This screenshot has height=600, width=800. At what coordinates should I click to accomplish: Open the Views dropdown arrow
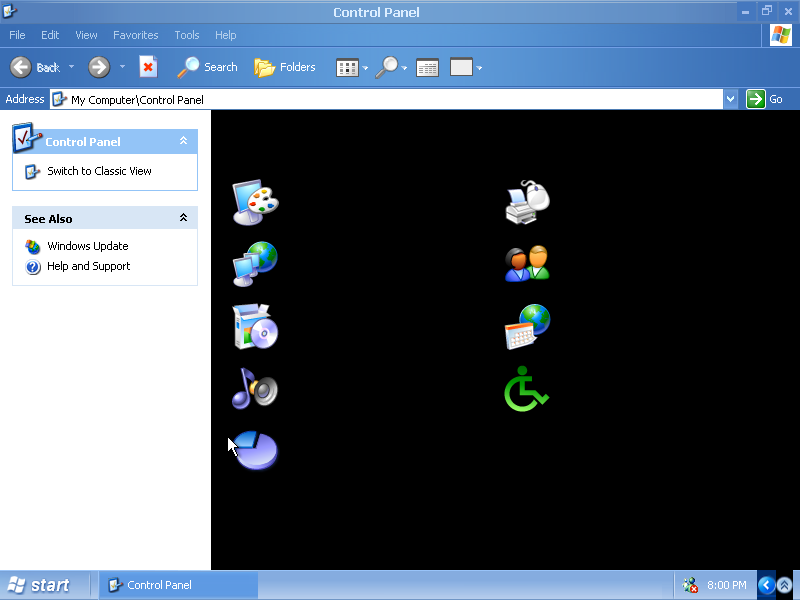365,68
